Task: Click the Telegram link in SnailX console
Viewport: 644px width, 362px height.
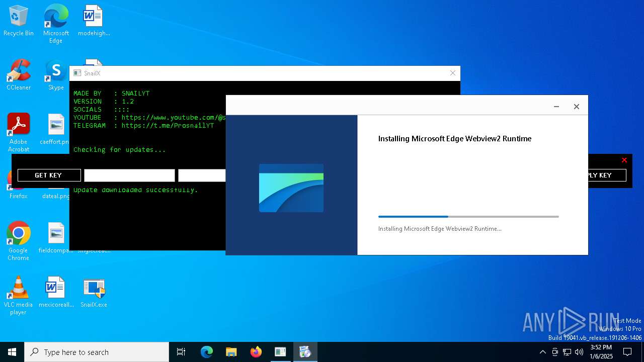Action: pos(168,125)
